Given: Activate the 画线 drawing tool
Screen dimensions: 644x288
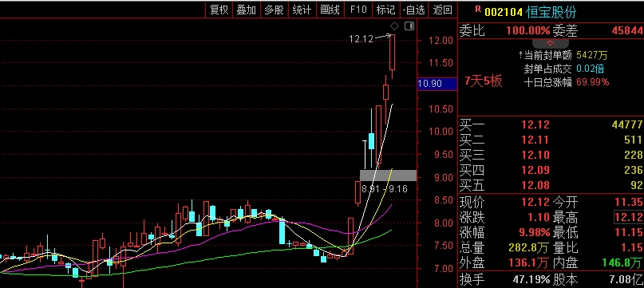Looking at the screenshot, I should [x=330, y=10].
